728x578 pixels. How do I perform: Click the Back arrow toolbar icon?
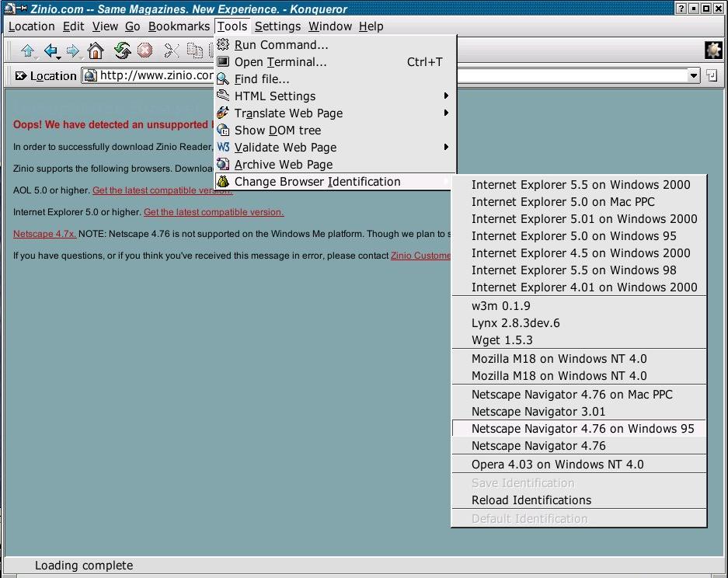51,51
